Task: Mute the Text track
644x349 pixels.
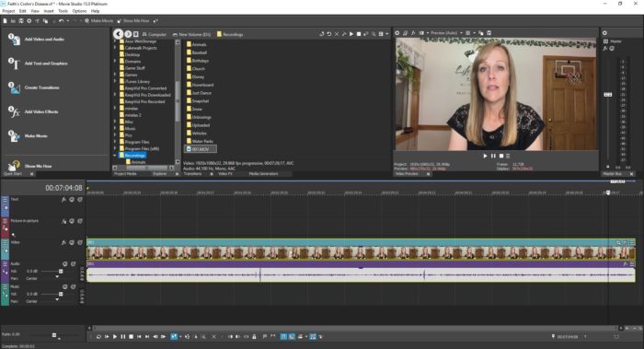Action: click(72, 200)
